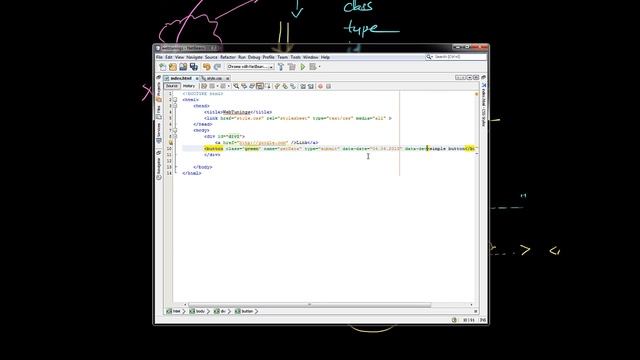
Task: Click the Debug Project toolbar icon
Action: (x=313, y=67)
